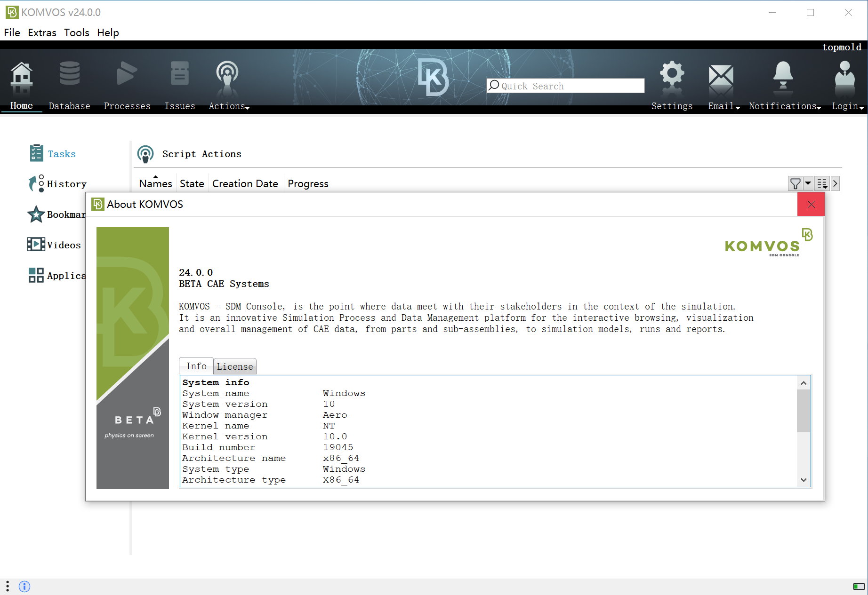Open the filter dropdown arrow
The height and width of the screenshot is (595, 868).
(808, 183)
